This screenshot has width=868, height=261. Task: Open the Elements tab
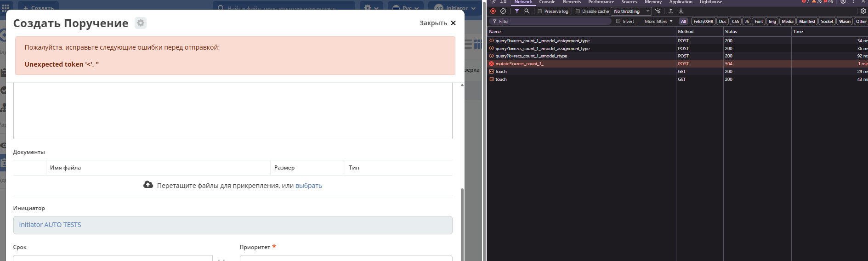tap(572, 2)
